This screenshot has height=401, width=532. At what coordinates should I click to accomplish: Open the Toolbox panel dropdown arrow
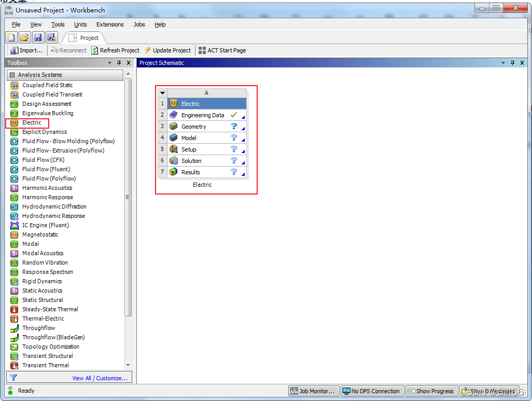click(109, 63)
